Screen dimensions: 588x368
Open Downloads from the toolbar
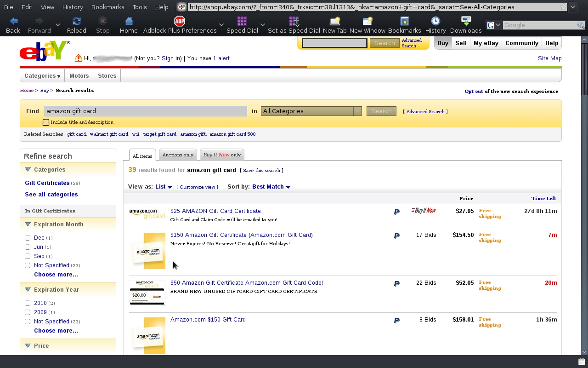[x=466, y=21]
